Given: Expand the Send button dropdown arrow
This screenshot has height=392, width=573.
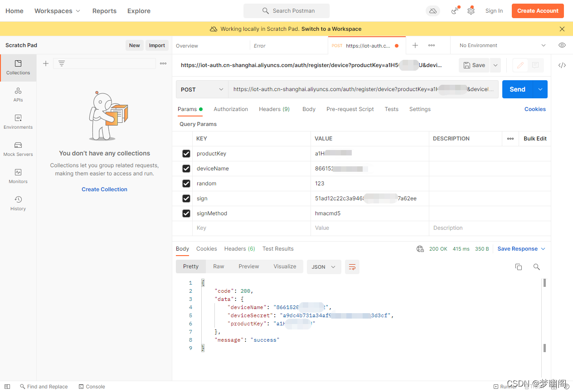Looking at the screenshot, I should point(540,89).
